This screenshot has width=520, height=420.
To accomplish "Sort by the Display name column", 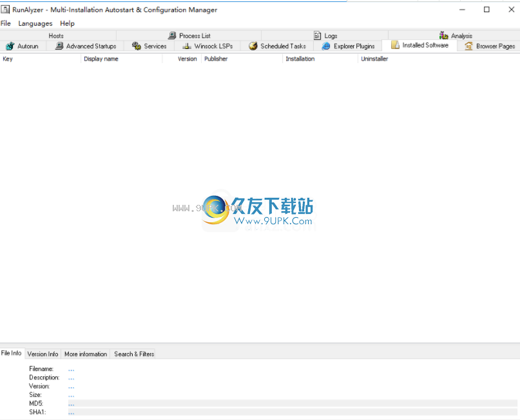I will coord(121,59).
